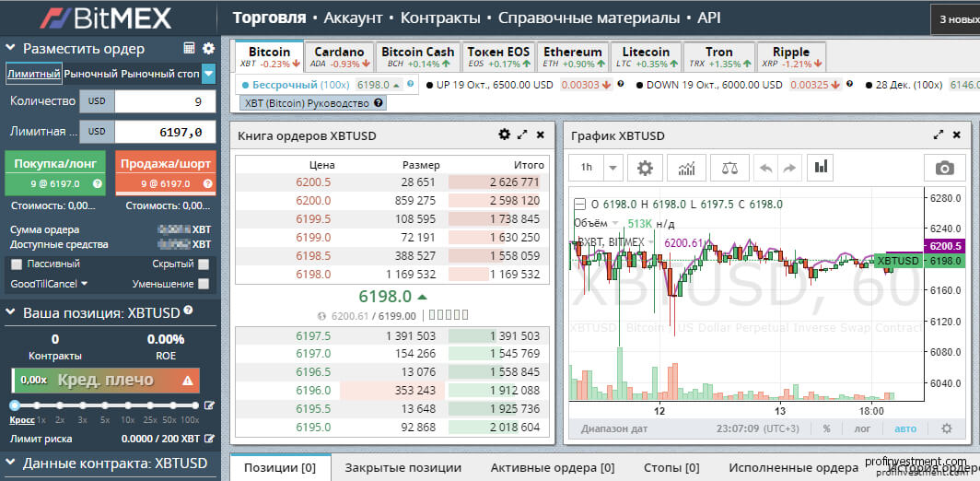Click Покупка/лонг buy button
Viewport: 980px width, 481px height.
[55, 172]
